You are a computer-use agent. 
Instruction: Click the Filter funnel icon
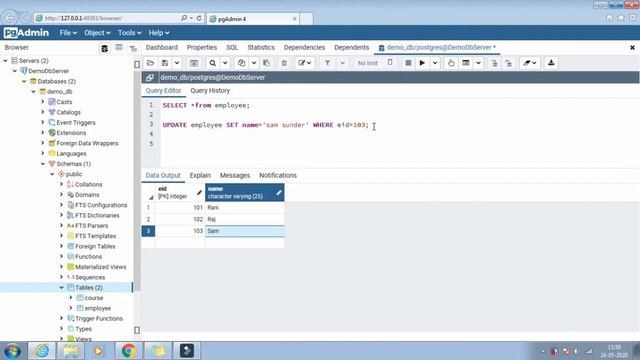click(x=327, y=63)
